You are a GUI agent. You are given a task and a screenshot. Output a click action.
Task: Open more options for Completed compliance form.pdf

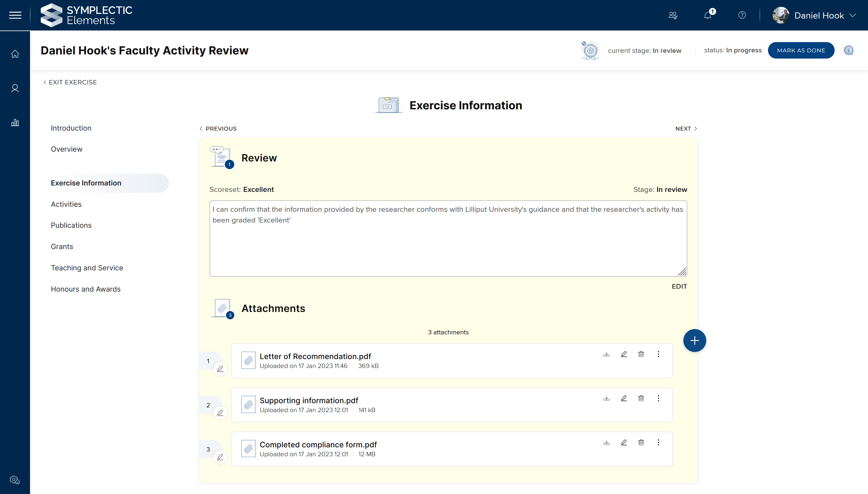pos(658,443)
